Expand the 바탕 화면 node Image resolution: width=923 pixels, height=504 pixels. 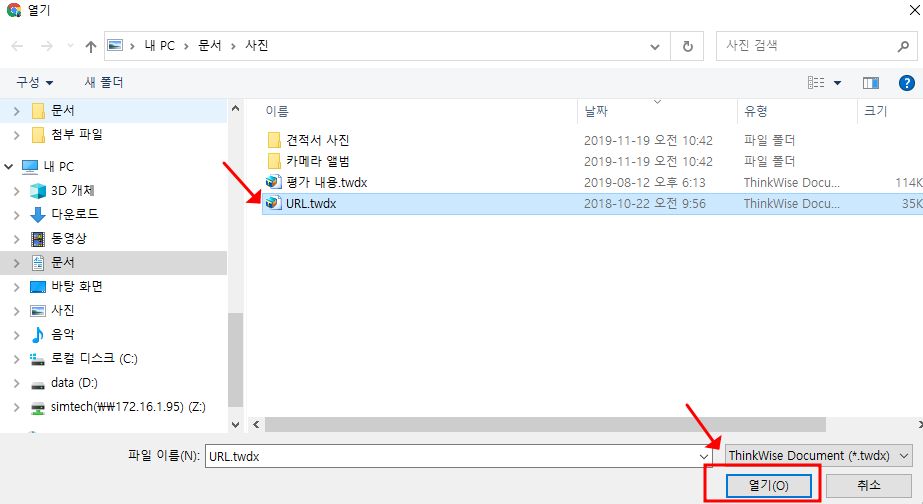pyautogui.click(x=16, y=287)
